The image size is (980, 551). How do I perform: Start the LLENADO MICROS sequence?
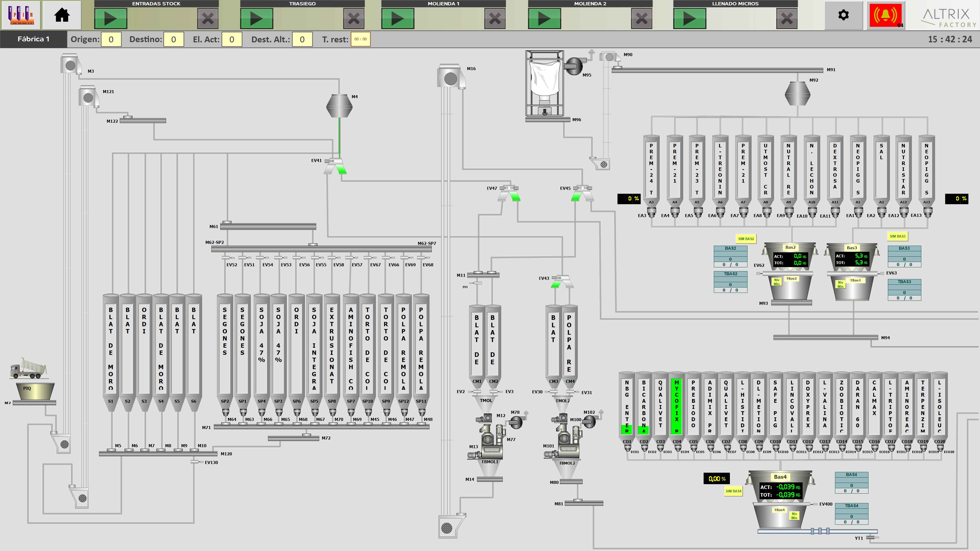click(x=689, y=18)
